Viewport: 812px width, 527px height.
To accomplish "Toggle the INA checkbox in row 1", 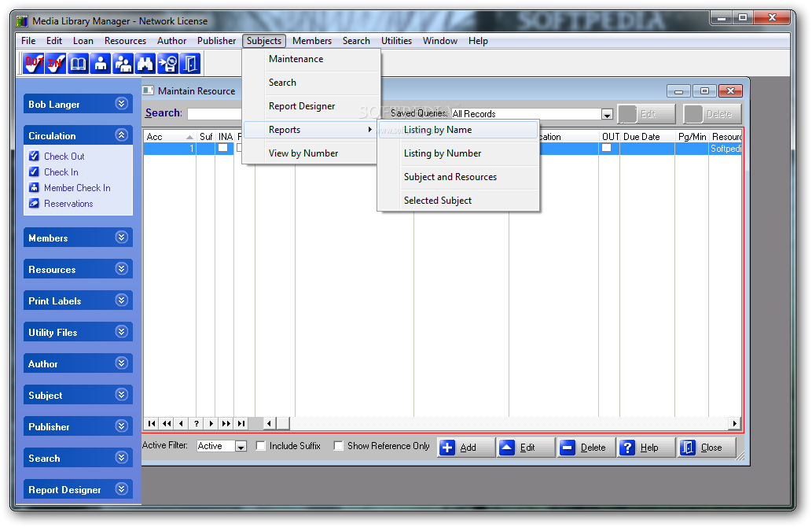I will (222, 148).
